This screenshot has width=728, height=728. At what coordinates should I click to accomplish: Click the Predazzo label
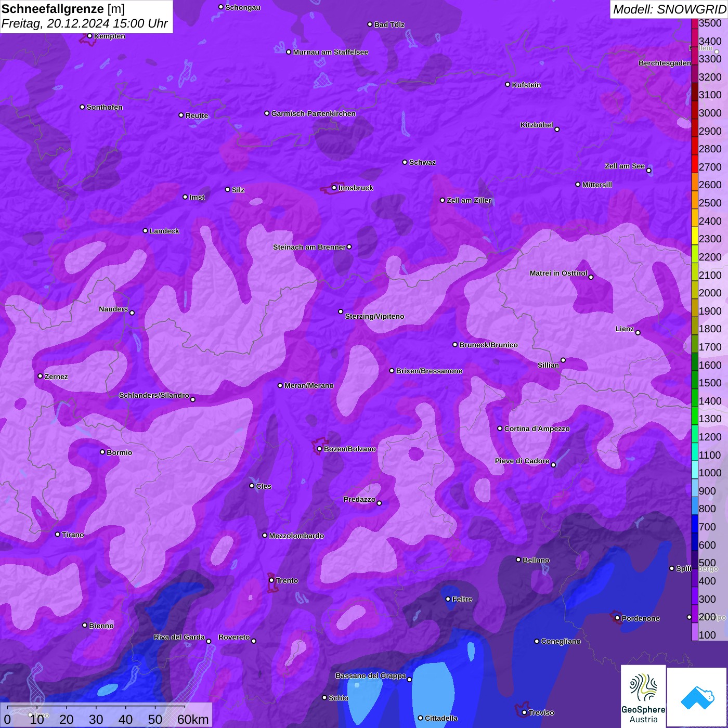point(359,499)
